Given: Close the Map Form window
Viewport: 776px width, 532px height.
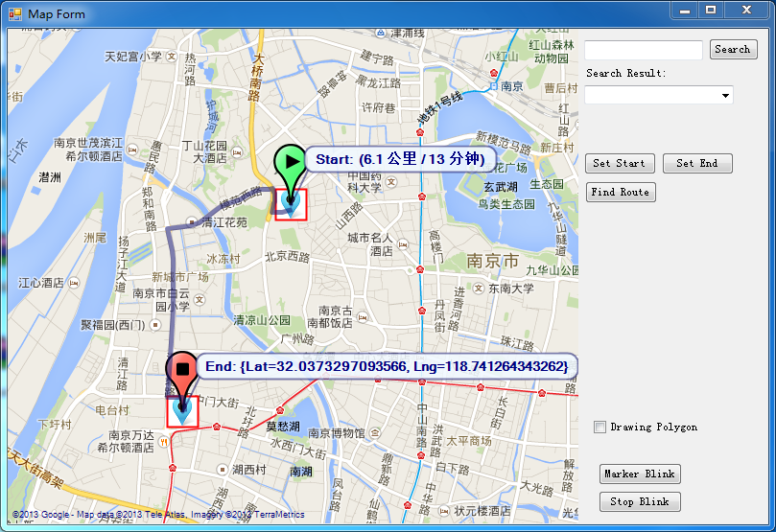Looking at the screenshot, I should coord(747,10).
